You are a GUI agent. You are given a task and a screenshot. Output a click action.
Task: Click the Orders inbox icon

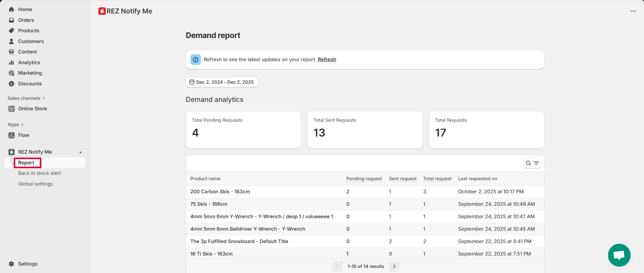pos(11,20)
